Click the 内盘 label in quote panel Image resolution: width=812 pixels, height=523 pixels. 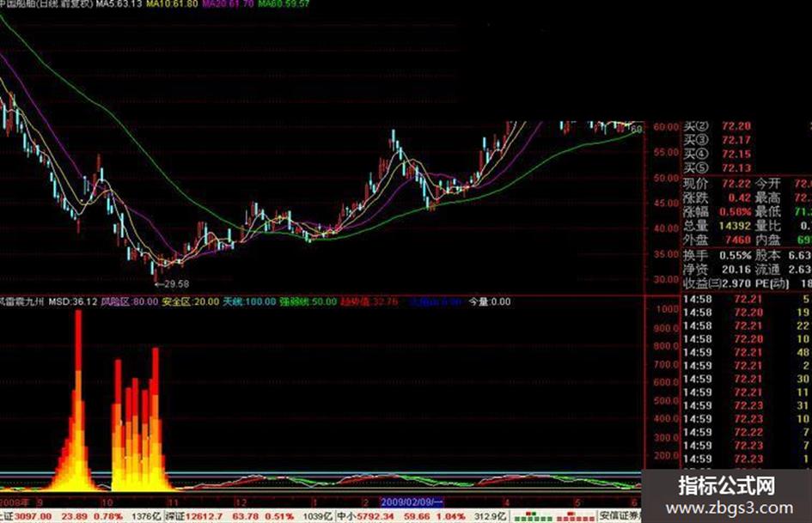coord(767,240)
